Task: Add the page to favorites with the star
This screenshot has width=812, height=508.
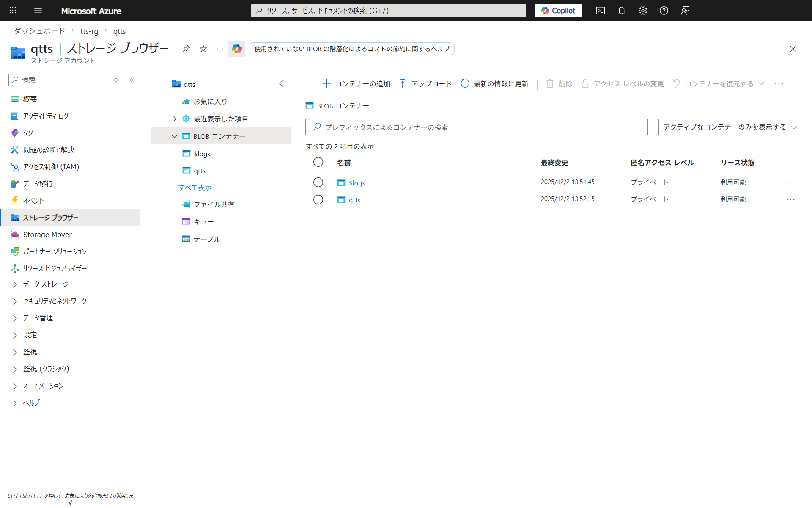Action: 203,49
